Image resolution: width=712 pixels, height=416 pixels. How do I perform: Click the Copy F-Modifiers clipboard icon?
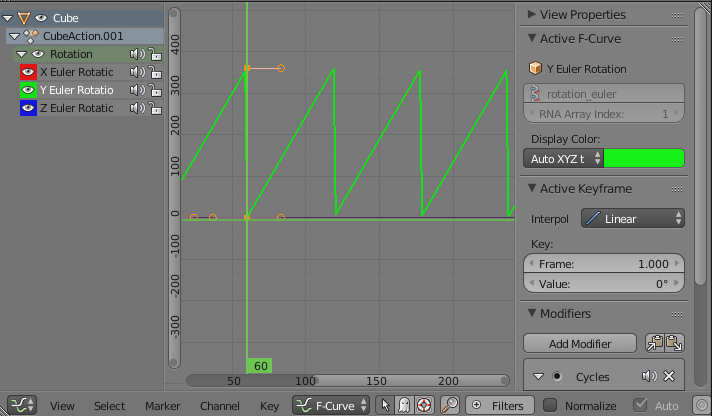click(655, 343)
